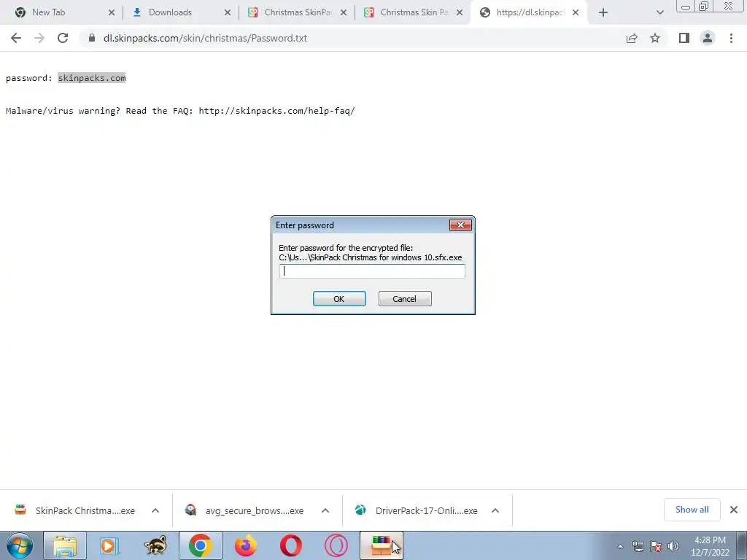Image resolution: width=747 pixels, height=560 pixels.
Task: Expand options for avg_secure_brows....exe download
Action: (325, 510)
